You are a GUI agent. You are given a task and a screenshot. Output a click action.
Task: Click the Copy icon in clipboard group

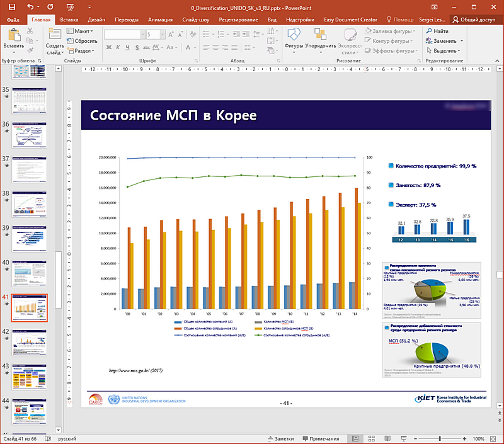tap(30, 40)
